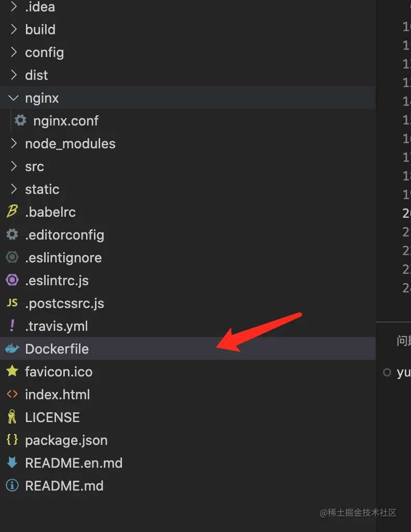Image resolution: width=411 pixels, height=532 pixels.
Task: Open index.html from the explorer
Action: (57, 395)
